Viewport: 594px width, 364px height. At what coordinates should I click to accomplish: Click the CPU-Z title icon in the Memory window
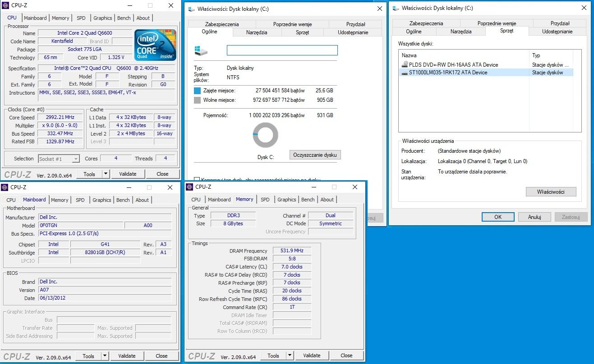[190, 187]
